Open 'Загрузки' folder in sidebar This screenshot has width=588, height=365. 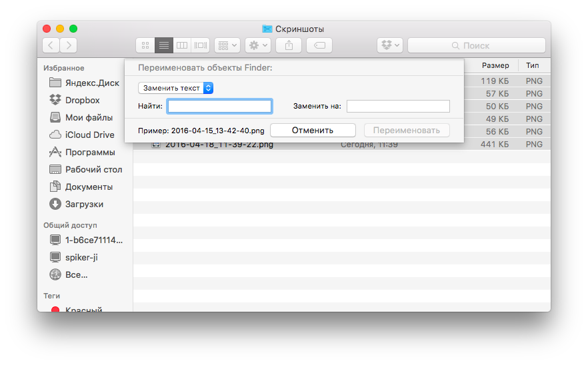[84, 204]
